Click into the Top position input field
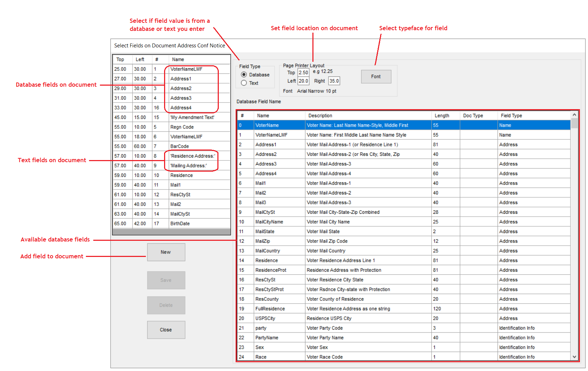 [x=303, y=73]
